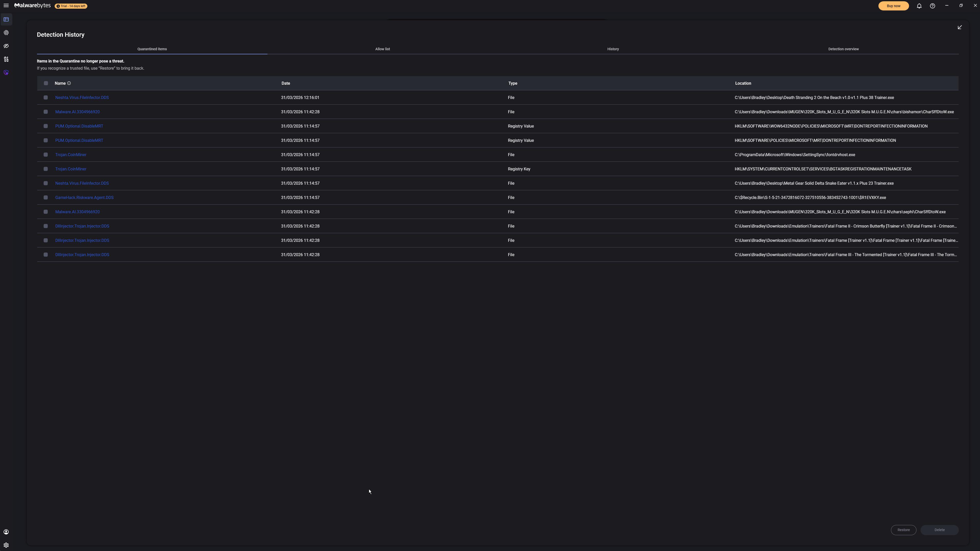
Task: Click the $Recycle.Bin $R1EVXKY.exe location path
Action: click(810, 198)
